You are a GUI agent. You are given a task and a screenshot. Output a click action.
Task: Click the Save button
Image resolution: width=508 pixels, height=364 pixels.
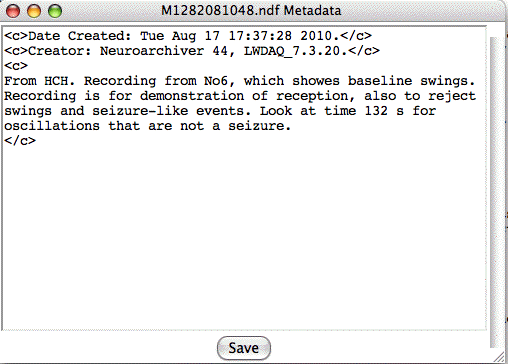click(244, 348)
